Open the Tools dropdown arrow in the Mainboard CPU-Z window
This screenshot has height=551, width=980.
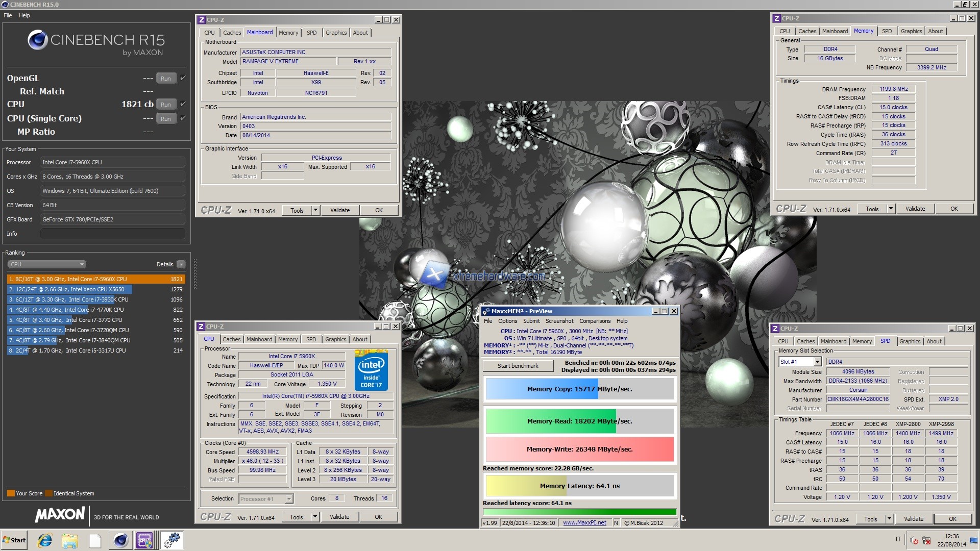tap(315, 210)
